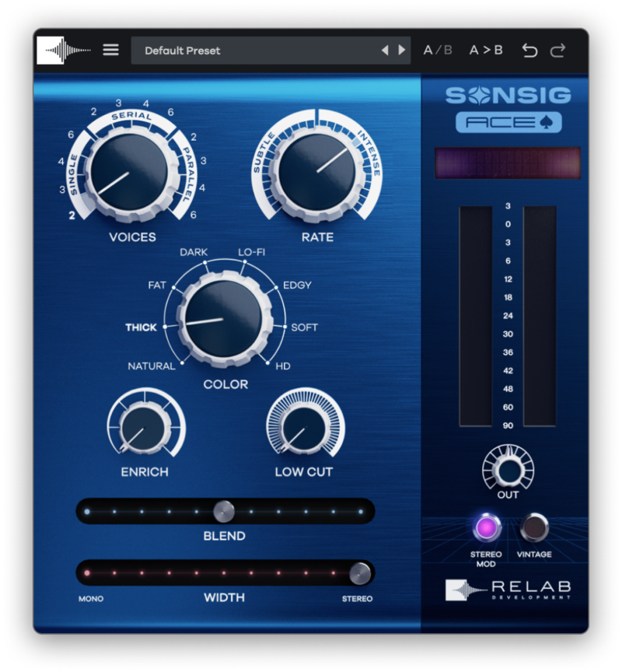Click the STEREO label under Width

357,599
